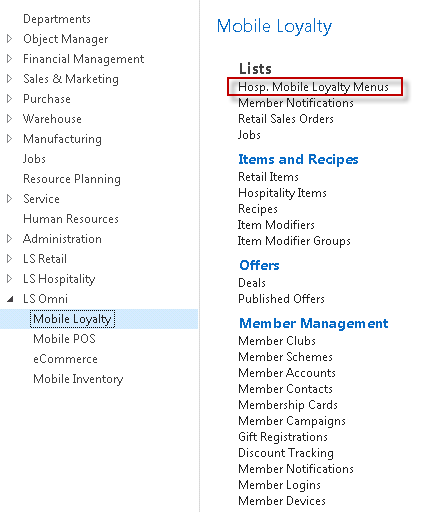Screen dimensions: 434x512
Task: Open Hospitality Items link
Action: tap(282, 193)
